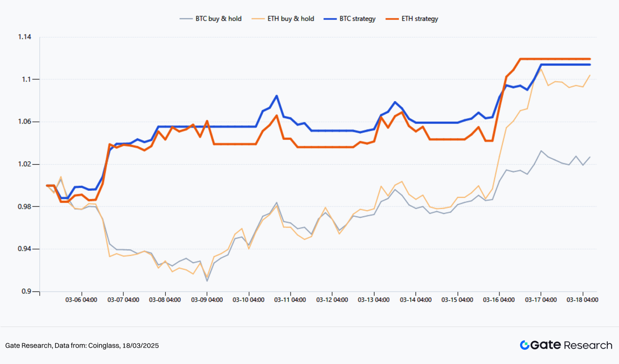Hide the BTC strategy series via legend text
Screen dimensions: 619x364
pyautogui.click(x=357, y=19)
